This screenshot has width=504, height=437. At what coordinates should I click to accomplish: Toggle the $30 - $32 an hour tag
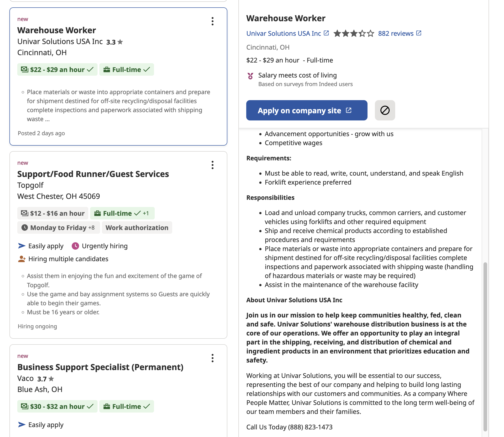tap(57, 406)
